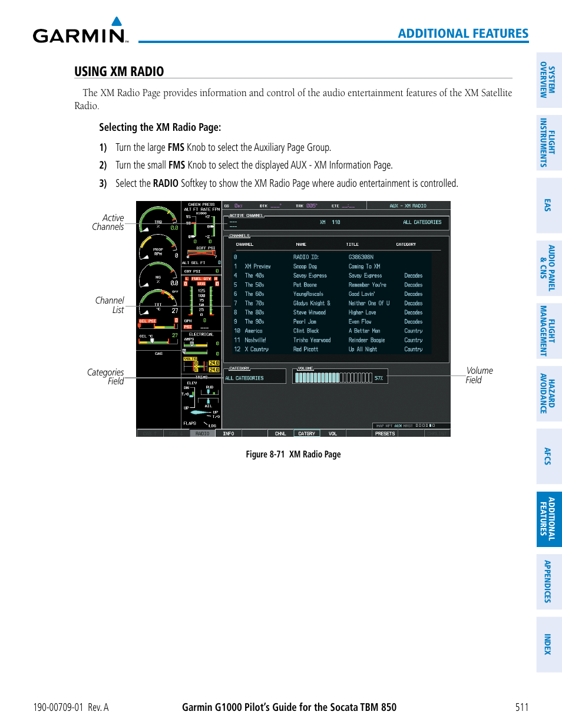Click the ALL CATEGORIES text in Active Channel box
The width and height of the screenshot is (562, 728).
coord(422,222)
